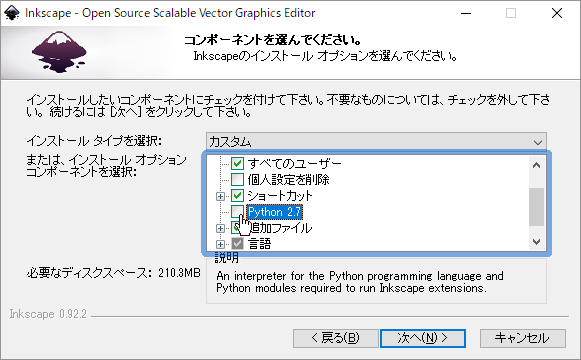This screenshot has width=581, height=360.
Task: Minimize the Inkscape installer window
Action: pos(466,13)
